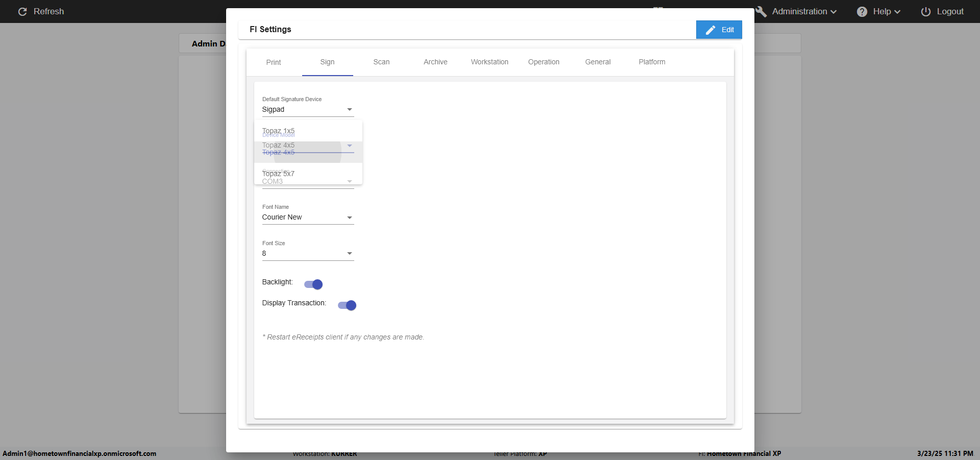Open the Font Name dropdown
This screenshot has width=980, height=460.
click(x=308, y=217)
